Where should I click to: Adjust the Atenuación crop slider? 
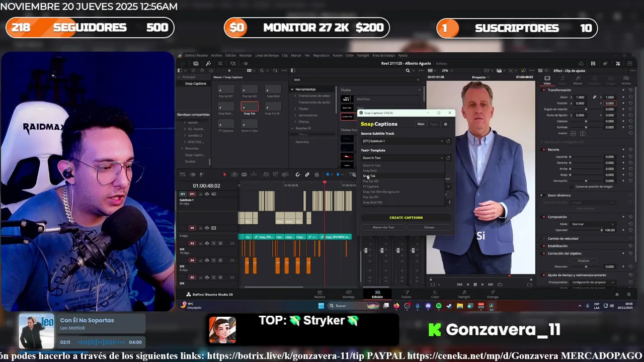click(x=586, y=180)
